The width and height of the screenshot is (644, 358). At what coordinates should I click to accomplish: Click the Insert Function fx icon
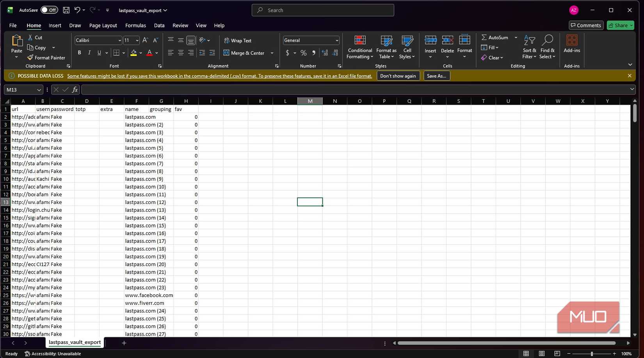point(75,90)
